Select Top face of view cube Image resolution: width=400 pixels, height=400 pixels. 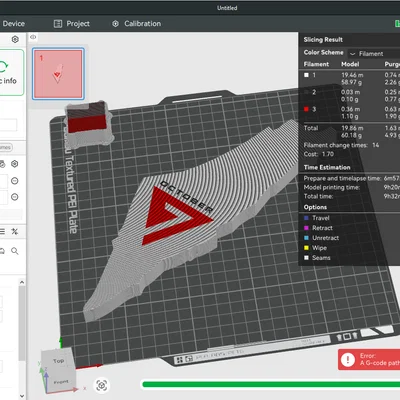(58, 361)
